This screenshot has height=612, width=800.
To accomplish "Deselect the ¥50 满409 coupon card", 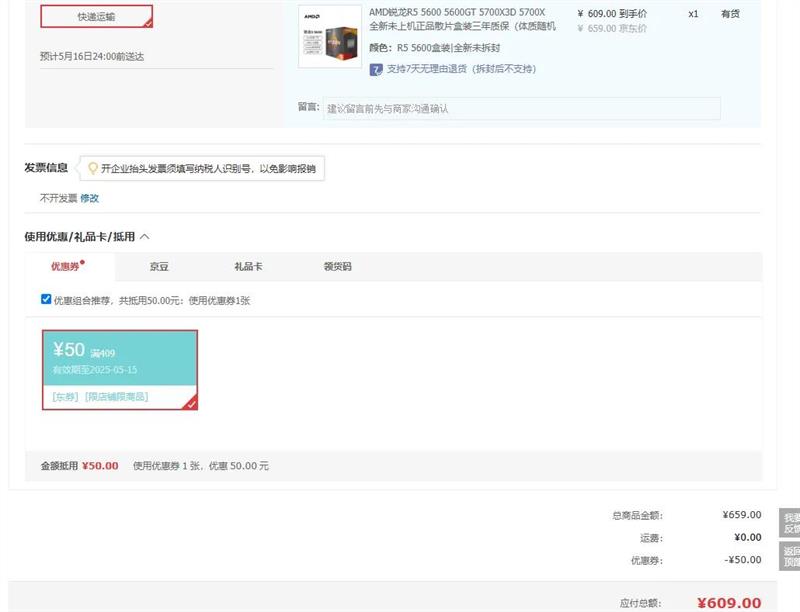I will [x=120, y=369].
